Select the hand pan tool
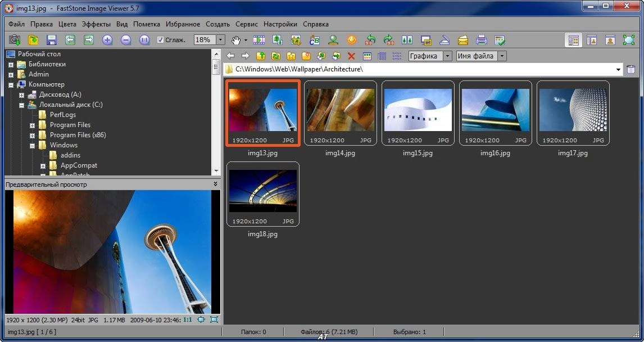Screen dimensions: 644x342 236,40
